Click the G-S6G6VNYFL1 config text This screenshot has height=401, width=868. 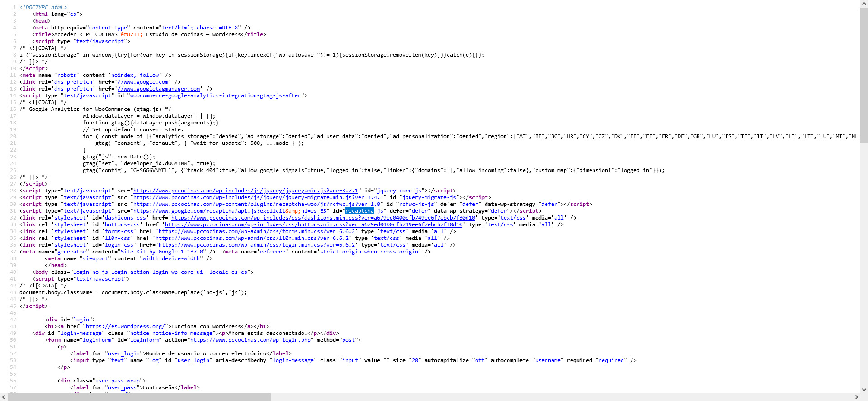tap(152, 170)
